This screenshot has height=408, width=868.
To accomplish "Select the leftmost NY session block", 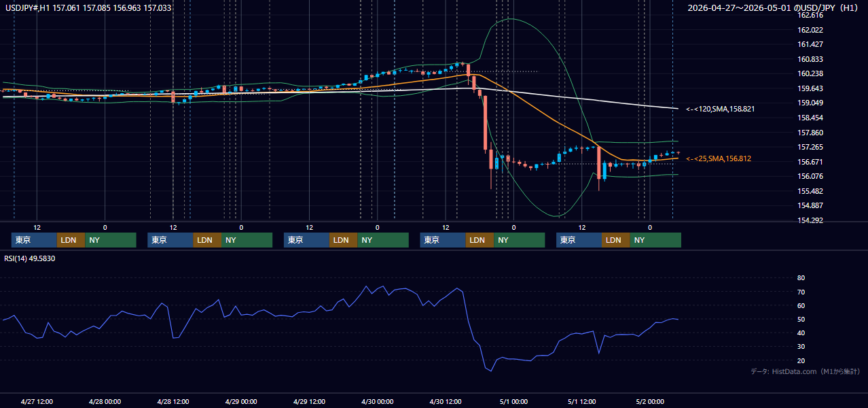I will tap(111, 240).
